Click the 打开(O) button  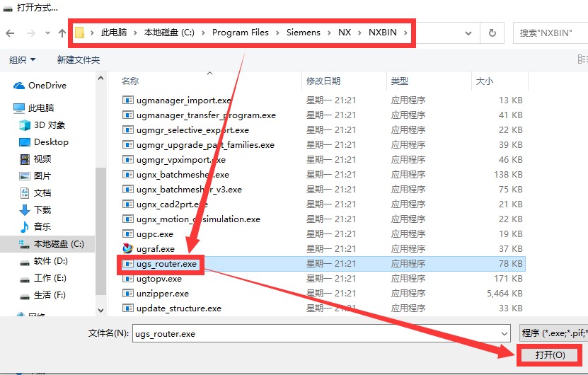(550, 354)
